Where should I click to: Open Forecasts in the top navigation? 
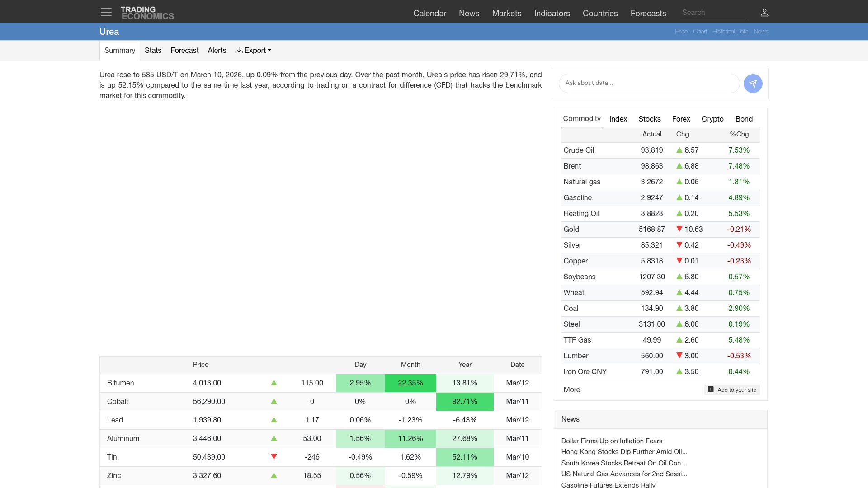pos(648,13)
